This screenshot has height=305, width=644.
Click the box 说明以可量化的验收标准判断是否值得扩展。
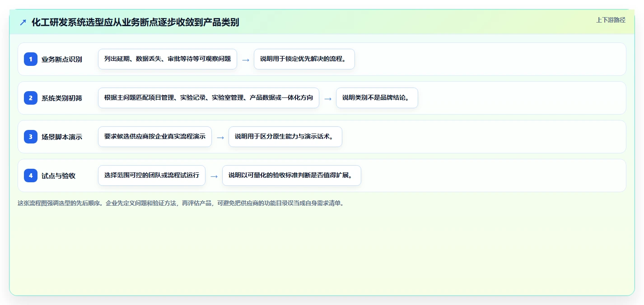292,176
